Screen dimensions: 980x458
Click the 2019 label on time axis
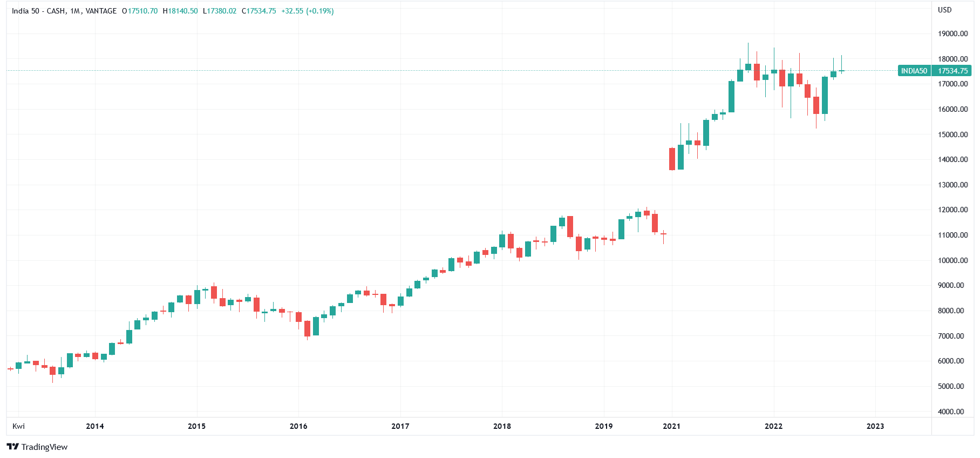604,426
